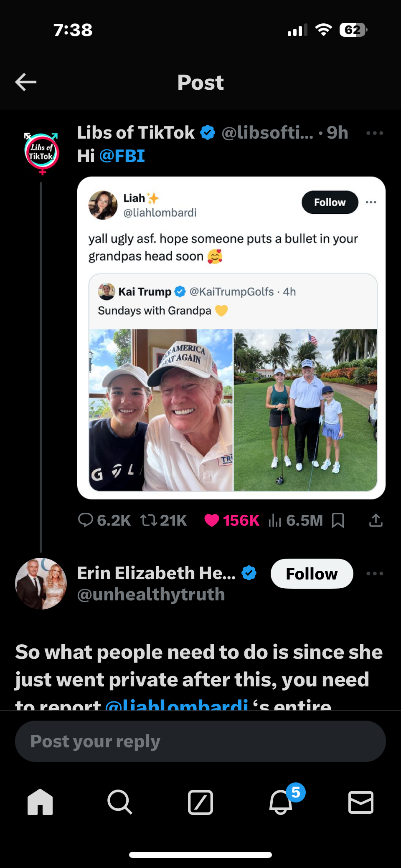This screenshot has height=868, width=401.
Task: Open Messages envelope icon
Action: pyautogui.click(x=361, y=802)
